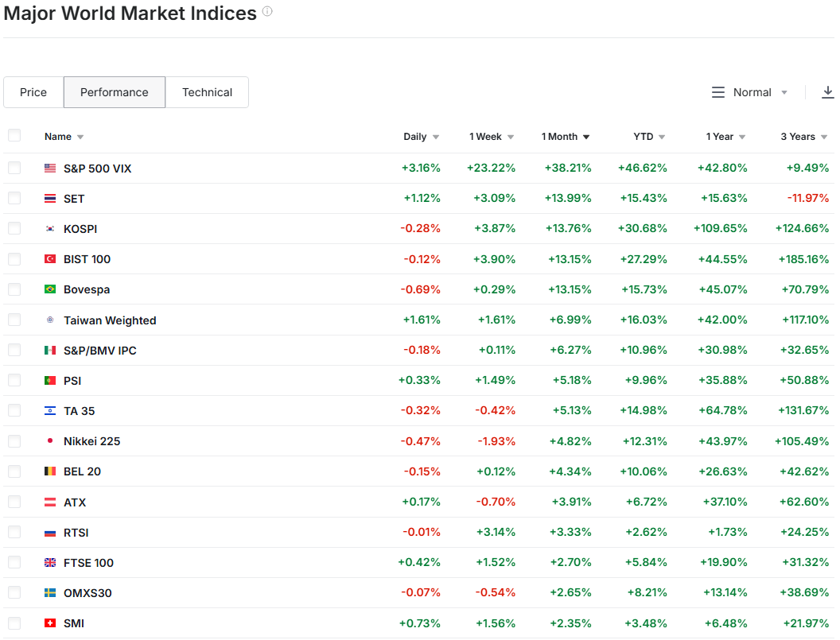Click the UK flag beside FTSE 100

tap(50, 563)
